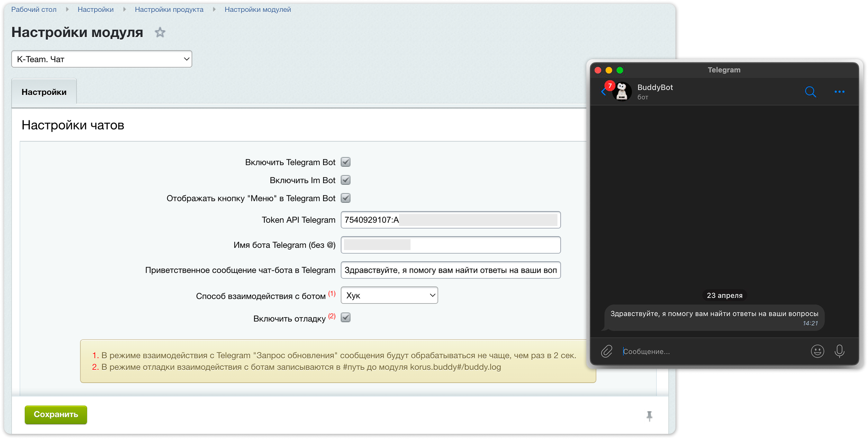Open the "K-Team. Чат" module dropdown
The height and width of the screenshot is (439, 868).
[x=101, y=59]
